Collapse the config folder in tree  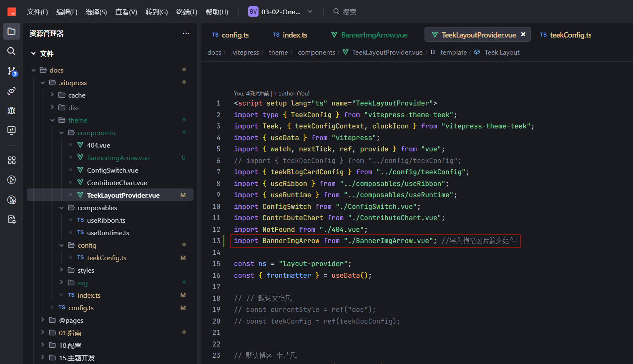click(x=61, y=245)
